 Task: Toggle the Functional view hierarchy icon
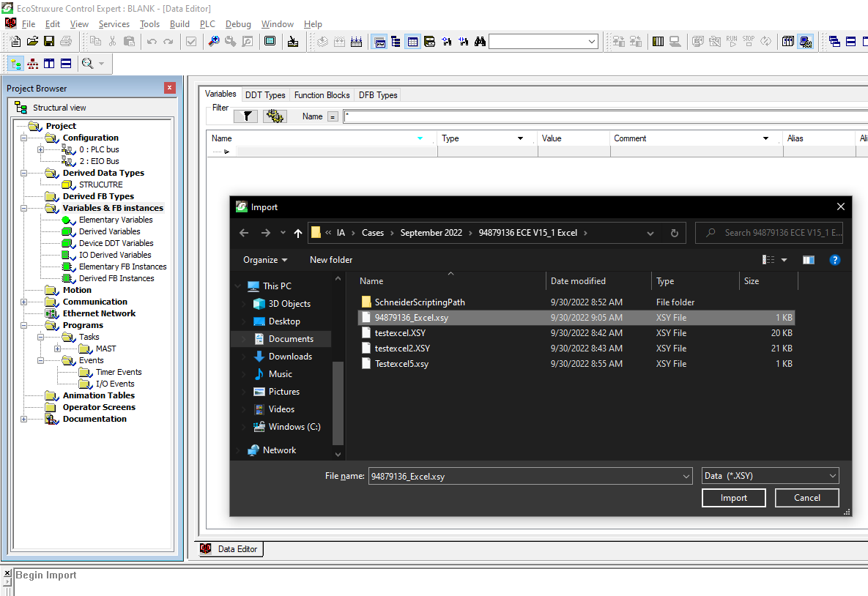point(33,64)
